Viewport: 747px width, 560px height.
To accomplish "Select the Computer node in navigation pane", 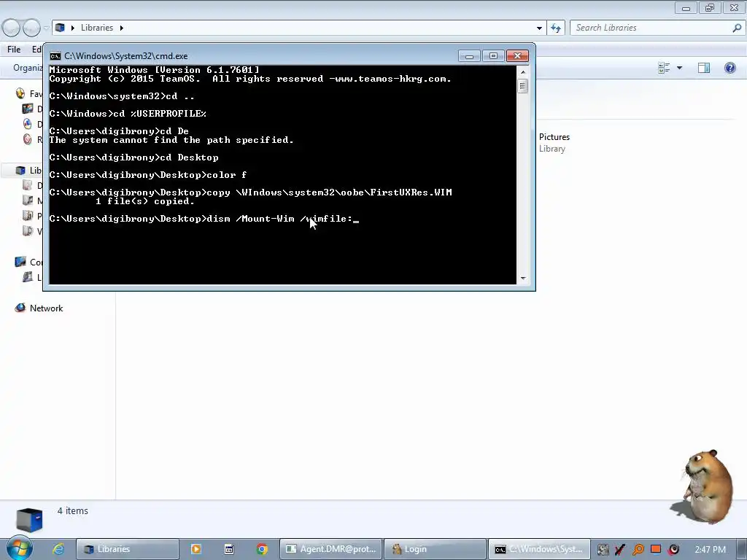I will [x=28, y=262].
